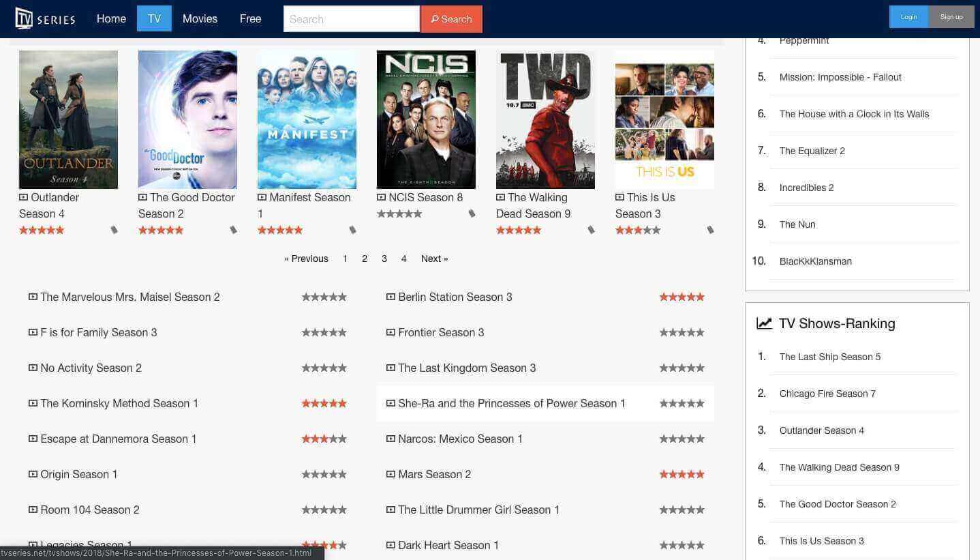Click play icon beside NCIS Season 8 title

382,197
